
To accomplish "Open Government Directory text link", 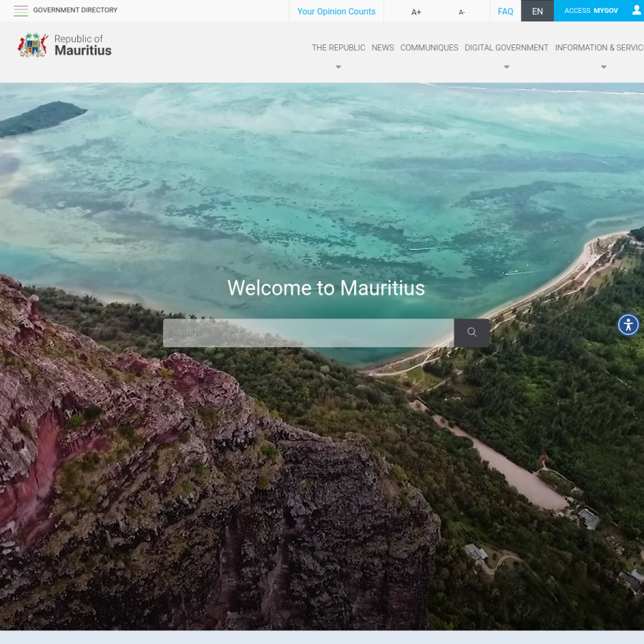I will pyautogui.click(x=75, y=10).
